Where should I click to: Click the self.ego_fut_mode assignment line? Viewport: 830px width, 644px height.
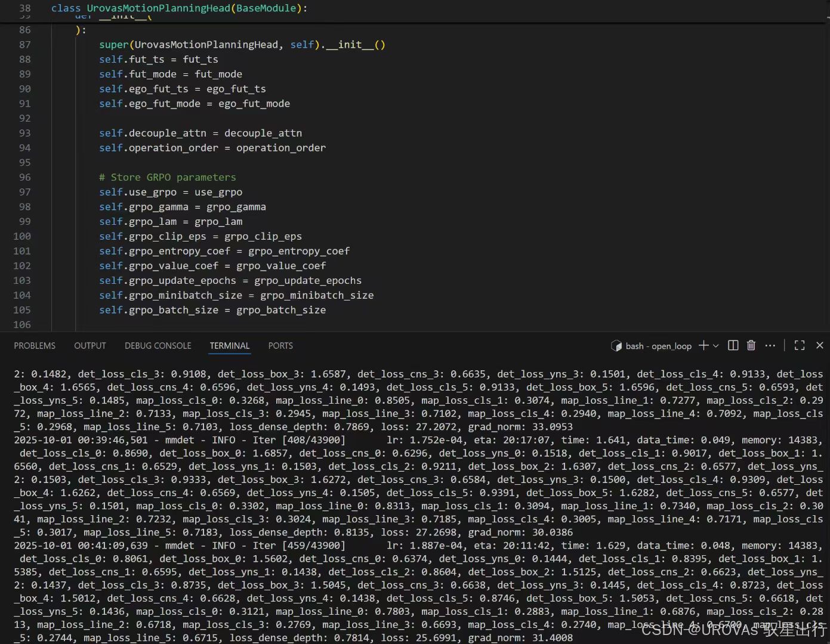click(195, 104)
